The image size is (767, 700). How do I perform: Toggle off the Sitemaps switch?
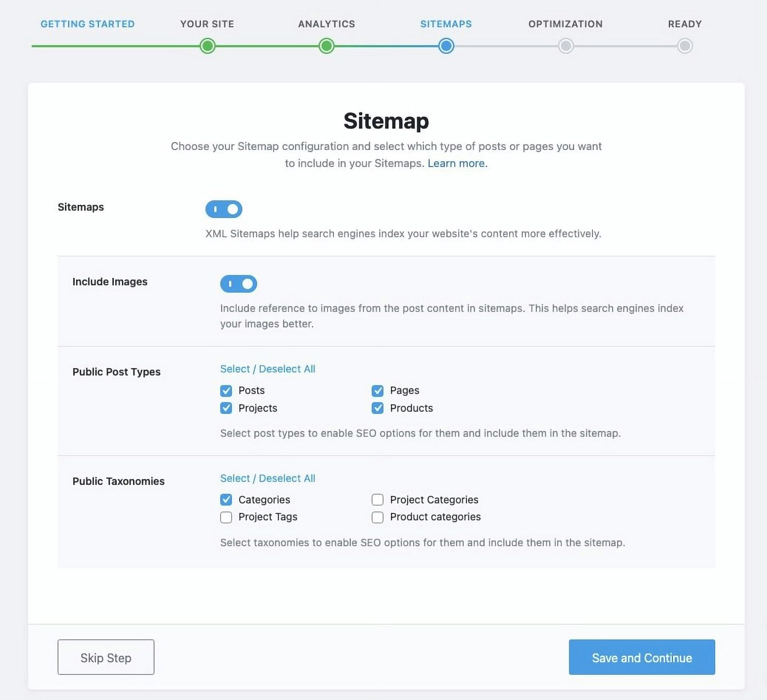(x=223, y=209)
